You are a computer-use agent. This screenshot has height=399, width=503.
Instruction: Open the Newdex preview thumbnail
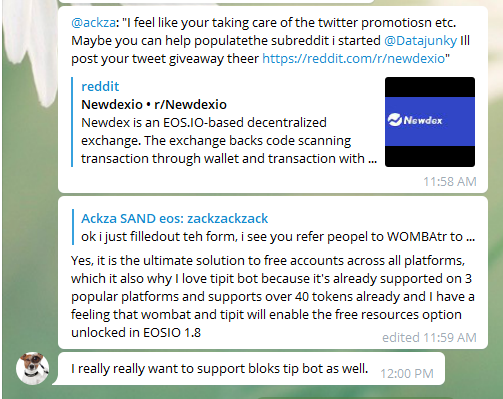tap(430, 122)
